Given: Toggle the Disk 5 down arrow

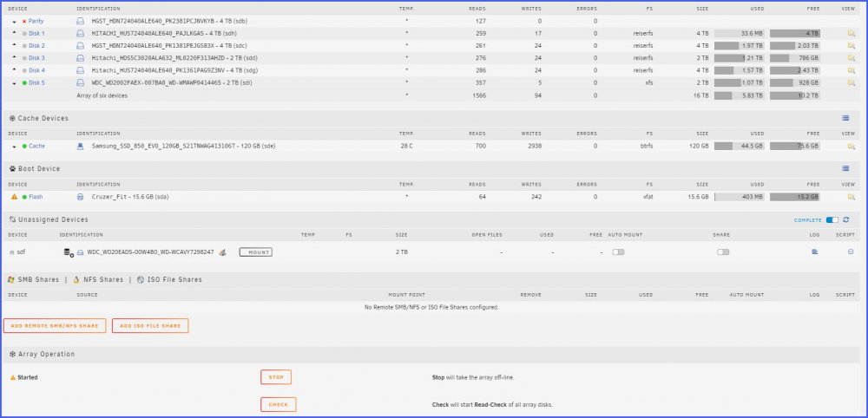Looking at the screenshot, I should pos(14,83).
